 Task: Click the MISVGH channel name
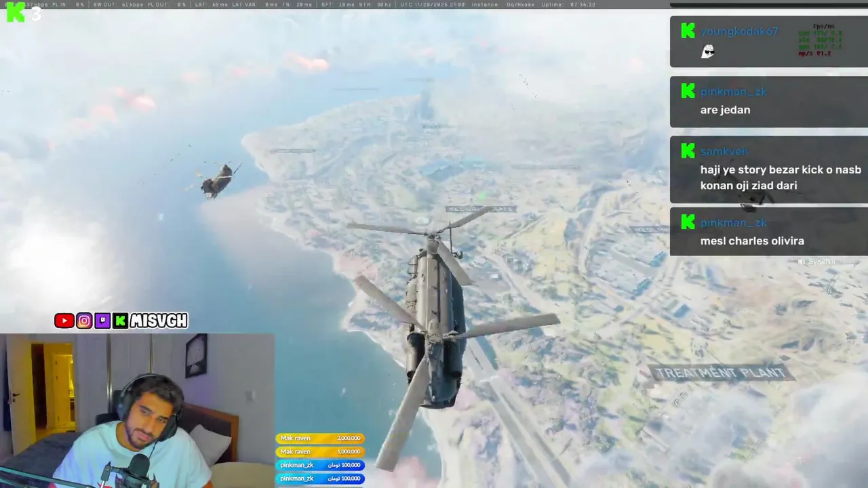tap(159, 321)
